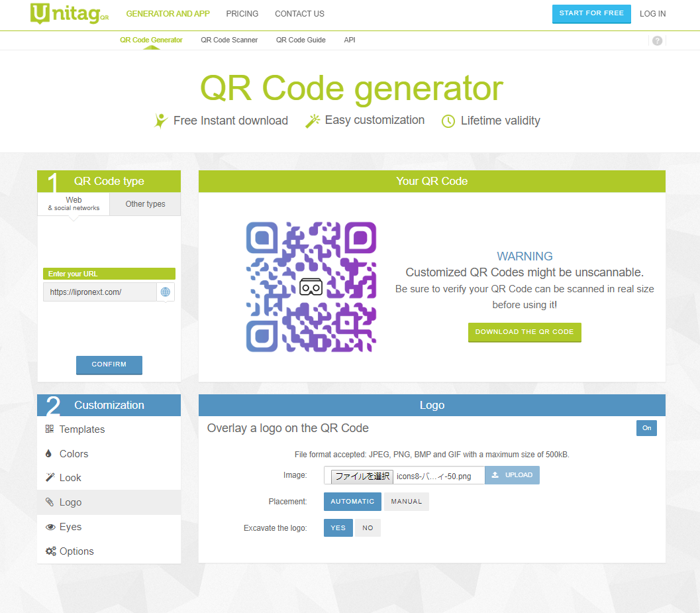Open the Logo customization section
700x613 pixels.
point(109,502)
